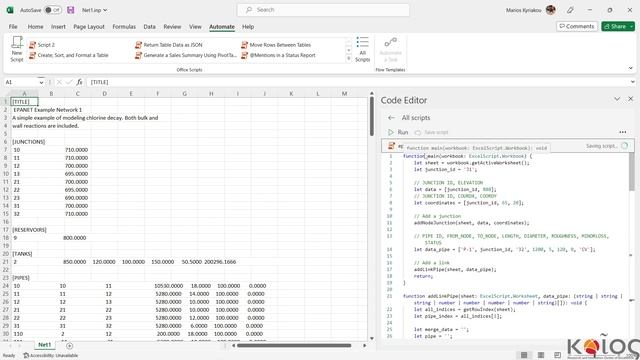Switch to the Review tab
640x360 pixels.
172,27
